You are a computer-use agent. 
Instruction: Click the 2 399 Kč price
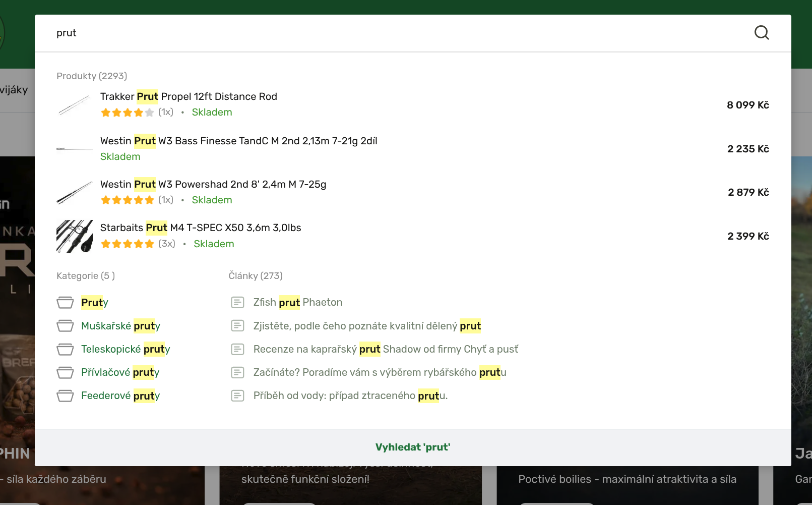[748, 236]
